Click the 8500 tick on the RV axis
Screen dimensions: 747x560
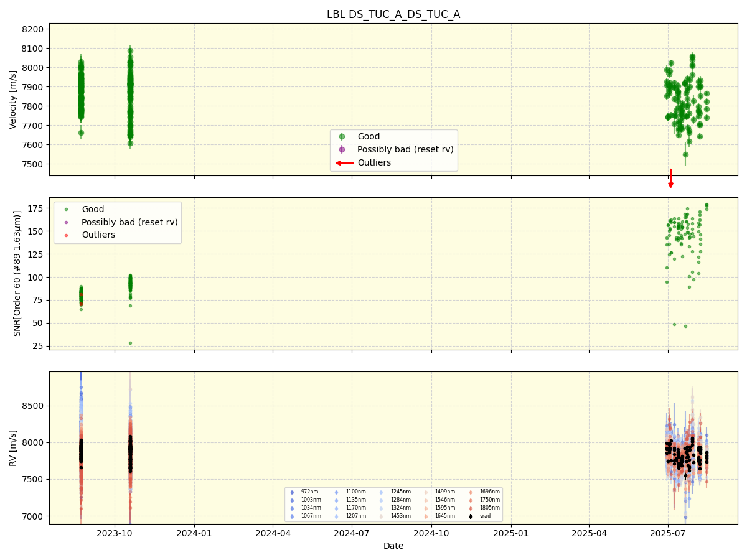click(33, 406)
